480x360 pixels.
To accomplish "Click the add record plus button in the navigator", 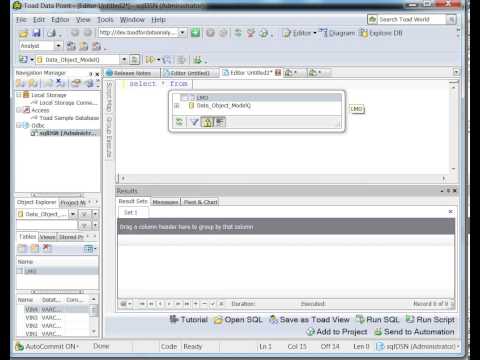I will point(195,304).
